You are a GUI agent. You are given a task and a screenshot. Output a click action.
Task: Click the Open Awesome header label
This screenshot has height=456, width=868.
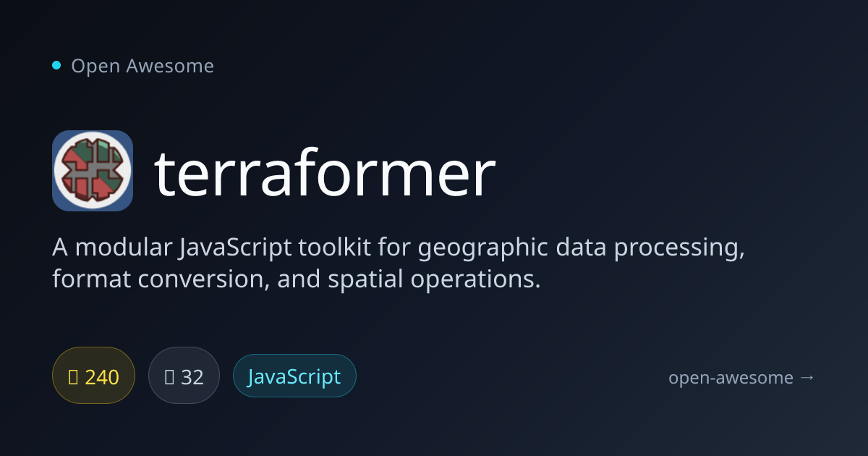point(142,66)
